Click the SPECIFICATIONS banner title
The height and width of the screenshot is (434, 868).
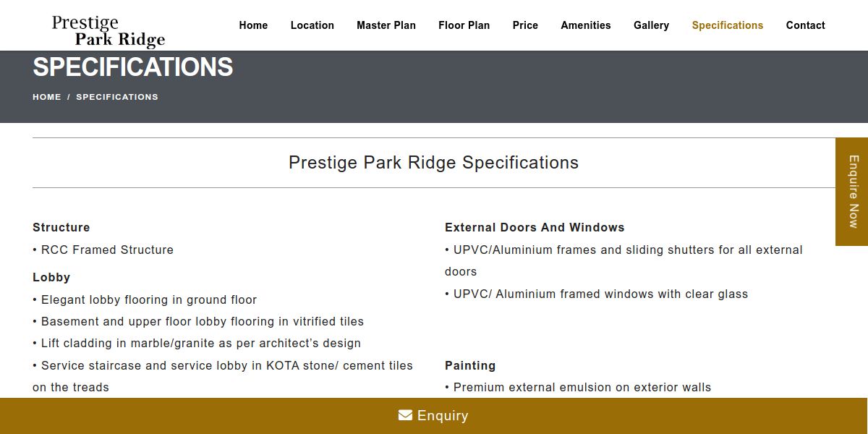coord(133,67)
